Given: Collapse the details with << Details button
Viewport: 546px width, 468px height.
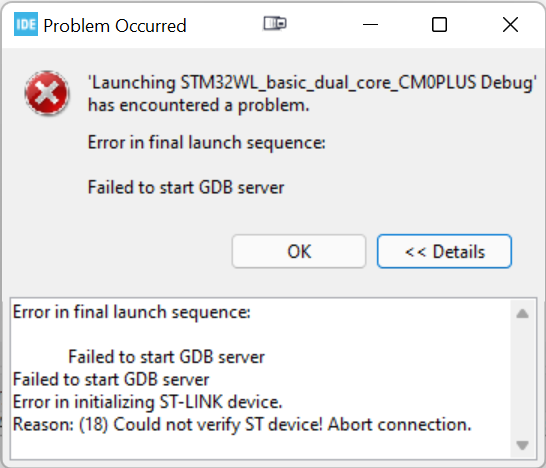Looking at the screenshot, I should tap(444, 251).
